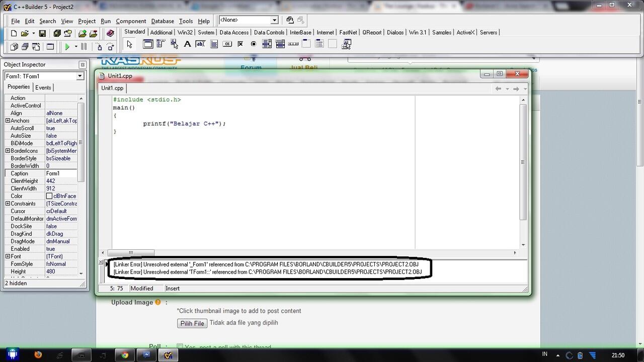The image size is (644, 362).
Task: Select the arrow pointer in component palette
Action: pos(129,44)
